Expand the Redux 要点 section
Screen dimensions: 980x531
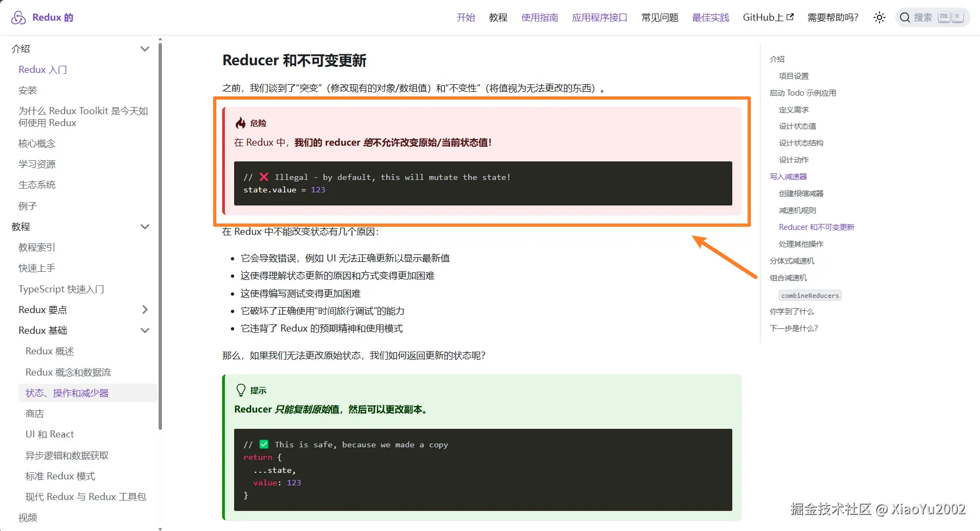(x=145, y=309)
